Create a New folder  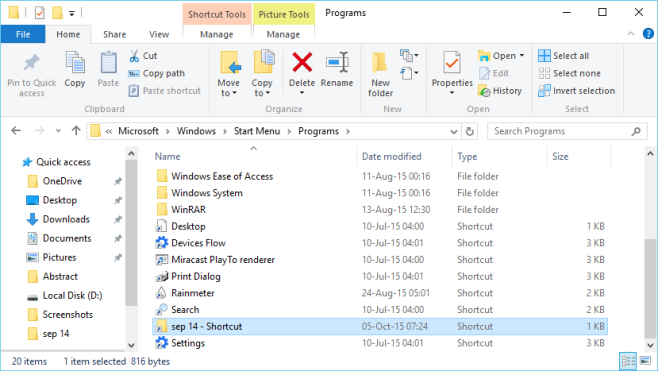click(380, 75)
